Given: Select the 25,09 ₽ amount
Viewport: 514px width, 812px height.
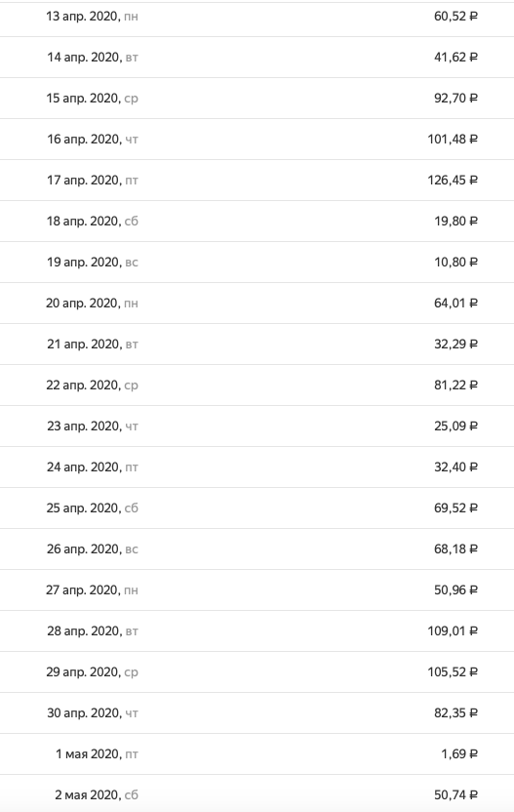Looking at the screenshot, I should [x=455, y=426].
